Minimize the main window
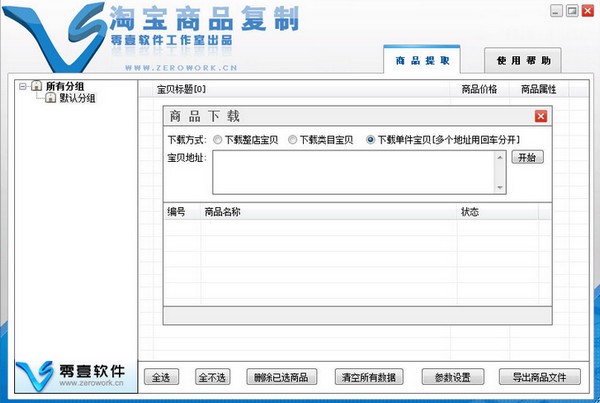This screenshot has width=600, height=403. (556, 11)
